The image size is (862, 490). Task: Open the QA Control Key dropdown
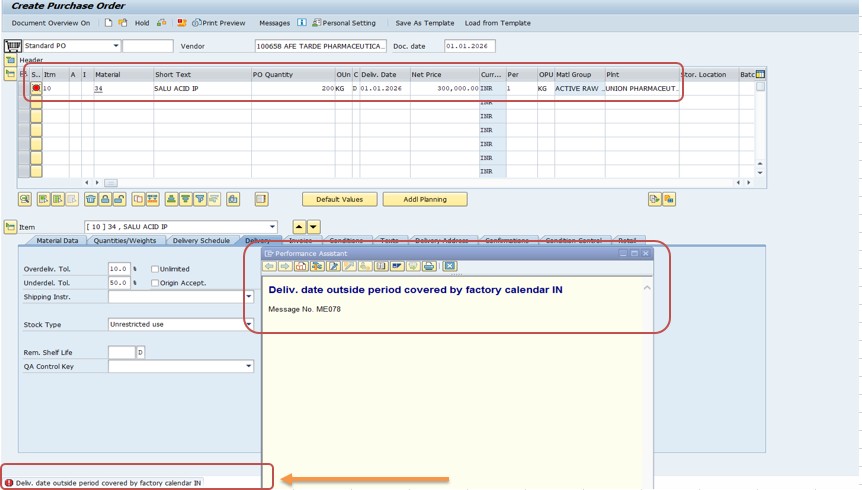tap(249, 367)
